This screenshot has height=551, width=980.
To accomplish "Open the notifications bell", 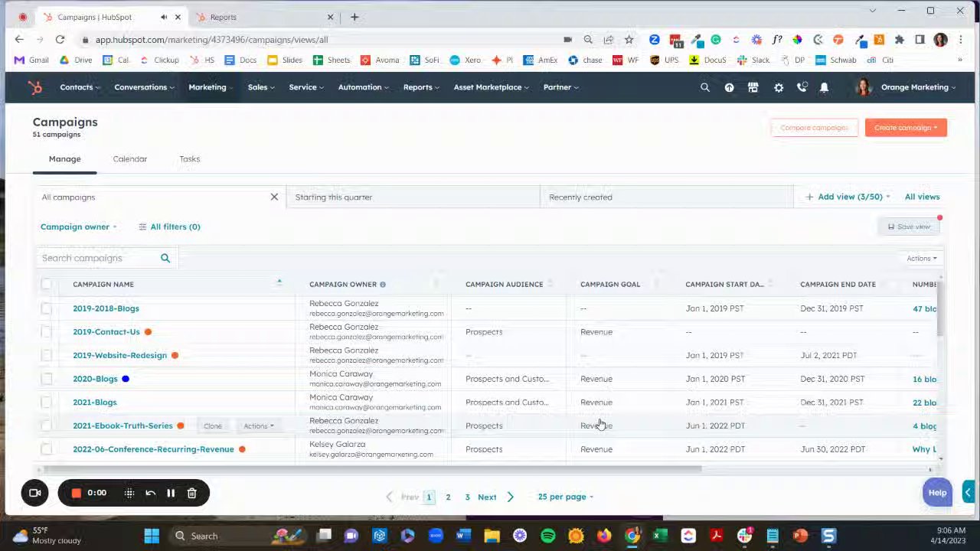I will click(x=825, y=87).
